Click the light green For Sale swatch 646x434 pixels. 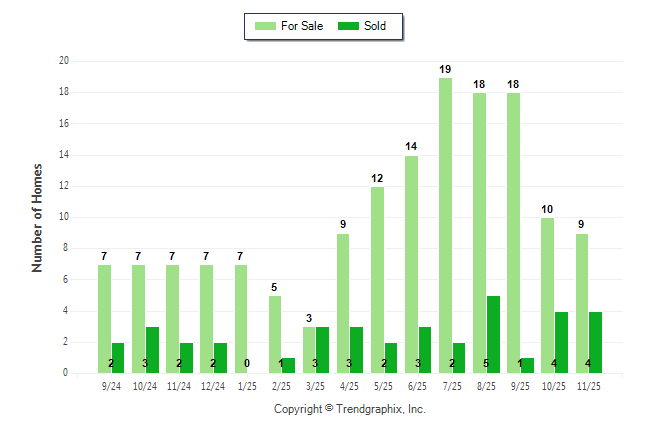(x=267, y=26)
